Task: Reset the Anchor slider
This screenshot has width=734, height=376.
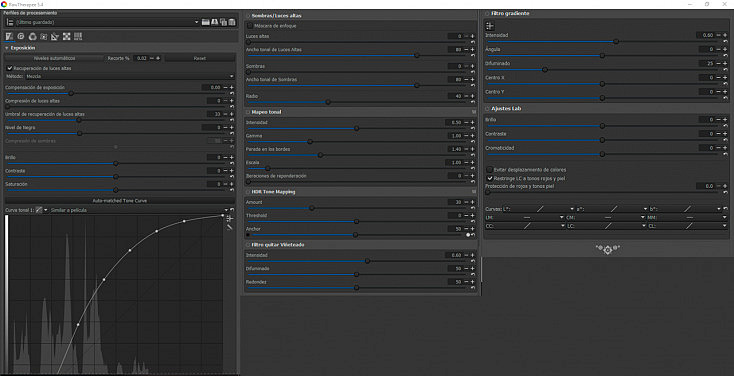Action: click(x=473, y=235)
